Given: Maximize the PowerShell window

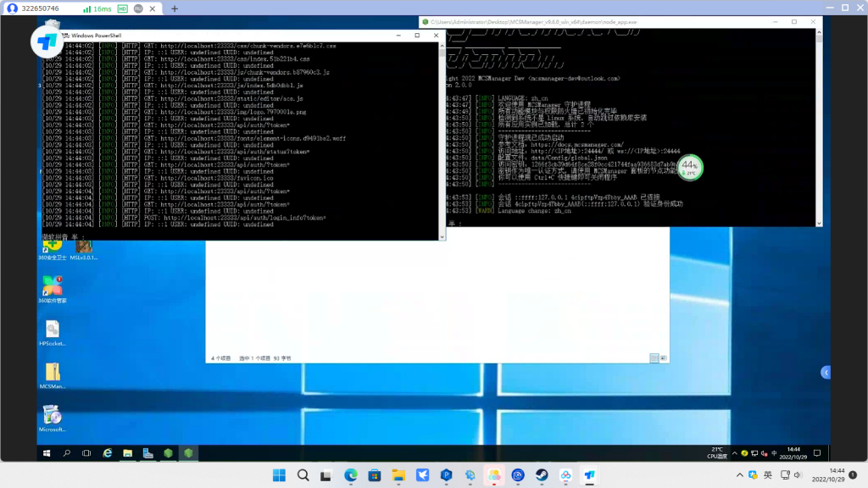Looking at the screenshot, I should pos(417,36).
